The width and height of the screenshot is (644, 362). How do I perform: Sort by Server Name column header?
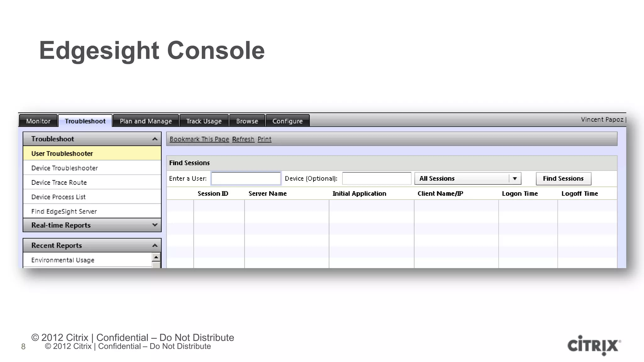[x=268, y=194]
